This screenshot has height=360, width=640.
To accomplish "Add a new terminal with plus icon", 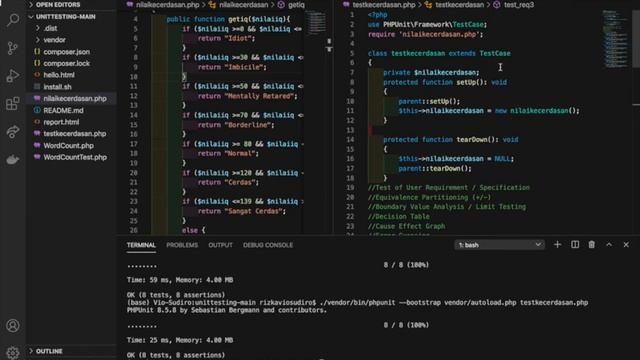I will pyautogui.click(x=557, y=244).
